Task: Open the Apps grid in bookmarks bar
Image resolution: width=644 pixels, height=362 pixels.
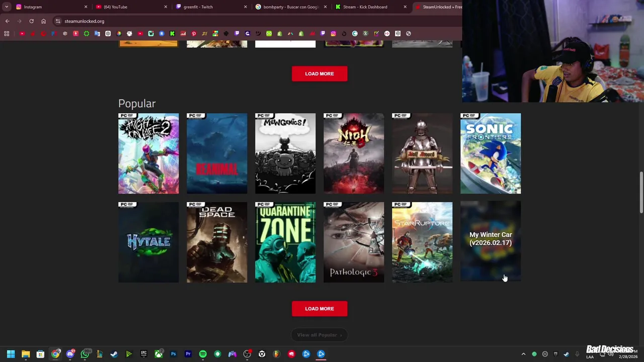Action: click(7, 34)
